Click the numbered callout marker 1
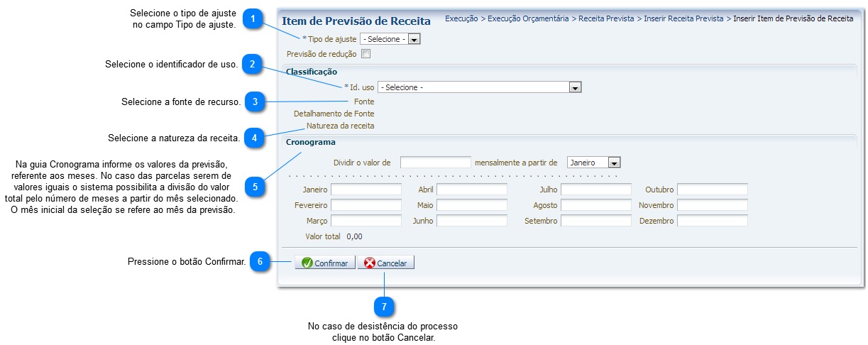This screenshot has height=345, width=868. click(x=252, y=19)
